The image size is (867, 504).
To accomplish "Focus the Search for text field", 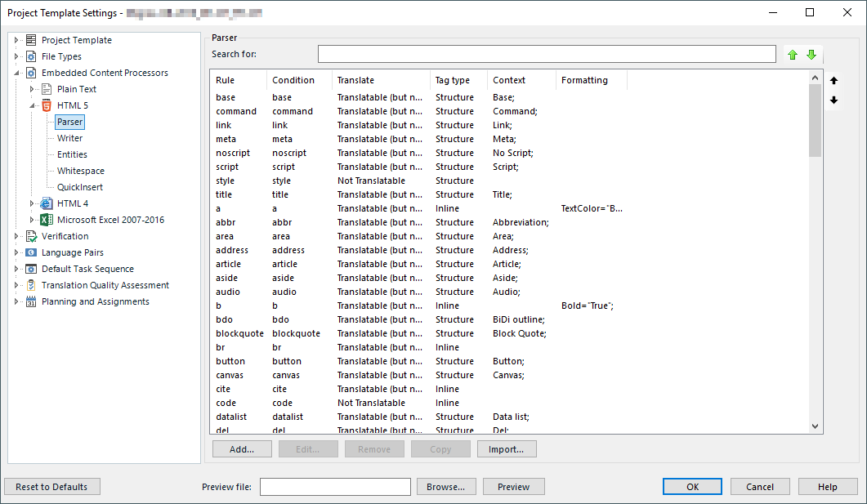I will pyautogui.click(x=547, y=54).
